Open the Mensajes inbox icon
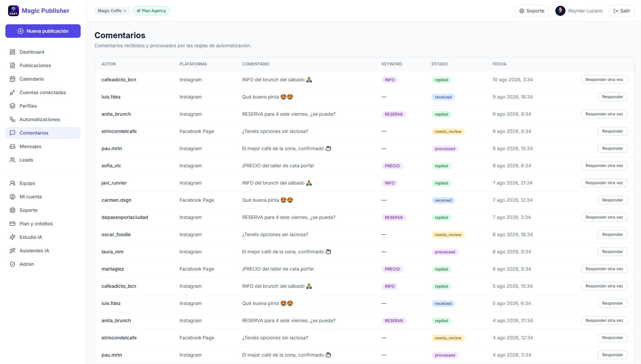This screenshot has width=641, height=364. point(12,146)
